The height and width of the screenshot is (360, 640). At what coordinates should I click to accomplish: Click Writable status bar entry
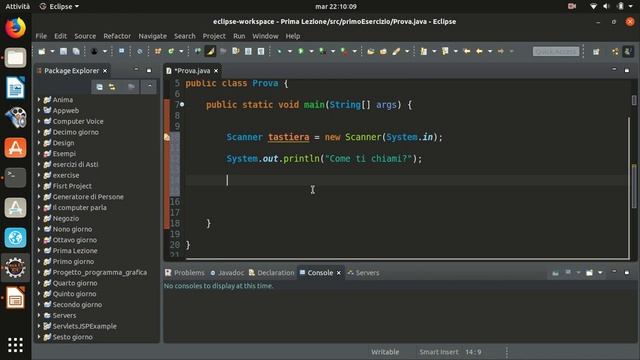pyautogui.click(x=385, y=352)
